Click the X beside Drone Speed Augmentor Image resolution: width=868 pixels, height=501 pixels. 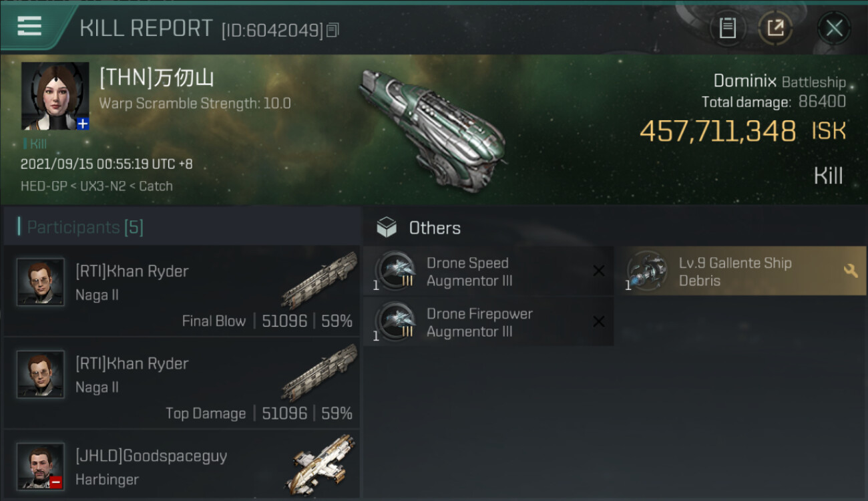599,271
